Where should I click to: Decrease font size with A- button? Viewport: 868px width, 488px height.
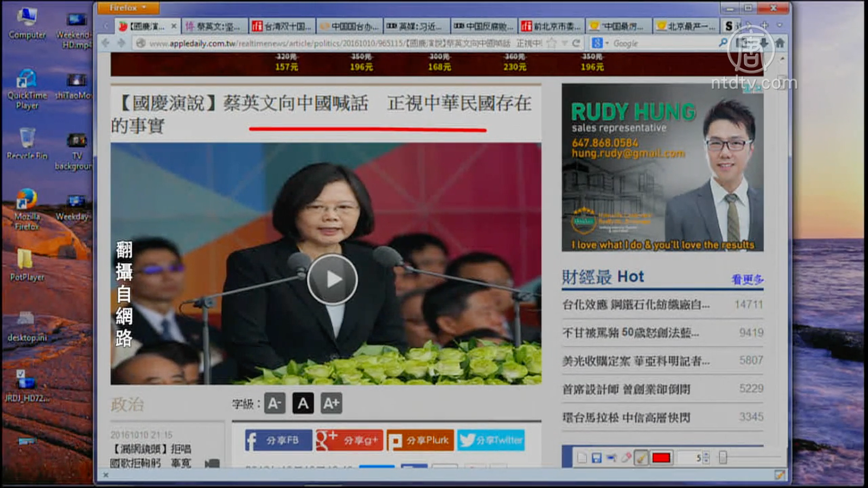275,403
